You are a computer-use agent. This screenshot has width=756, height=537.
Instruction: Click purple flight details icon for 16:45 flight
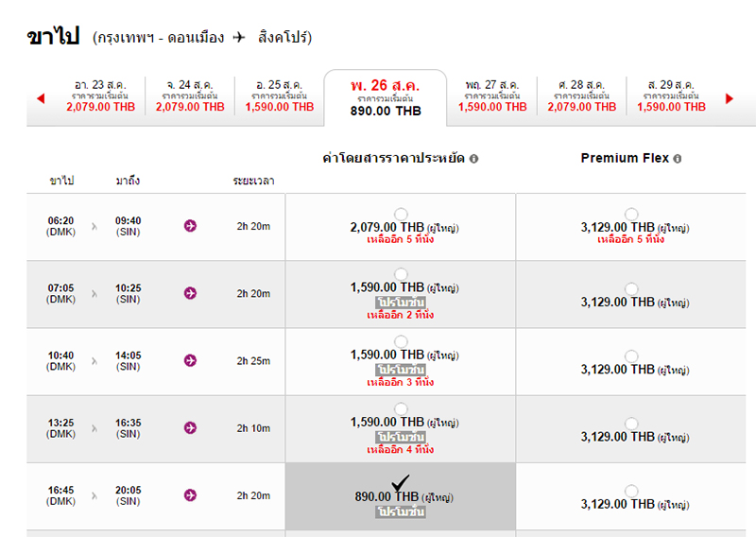(190, 494)
